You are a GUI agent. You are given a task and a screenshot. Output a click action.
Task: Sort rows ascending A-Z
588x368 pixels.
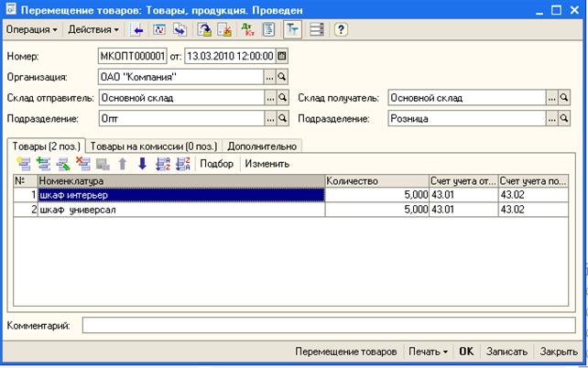click(162, 164)
